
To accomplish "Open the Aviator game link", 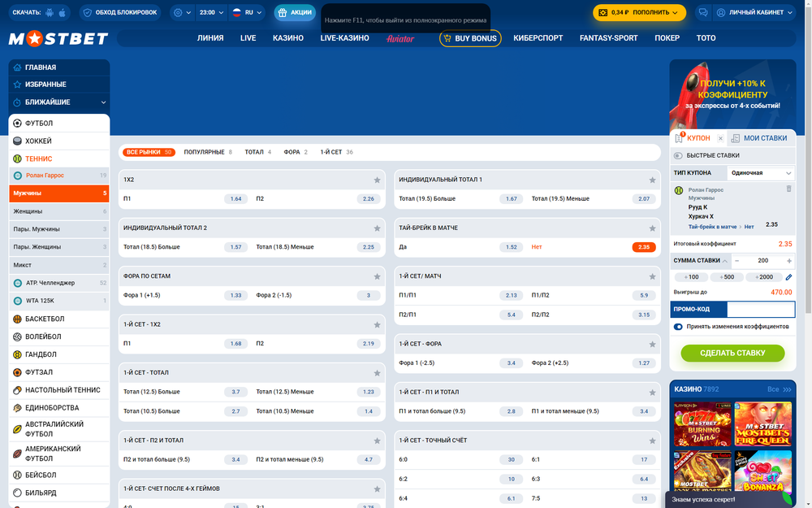I will coord(400,38).
